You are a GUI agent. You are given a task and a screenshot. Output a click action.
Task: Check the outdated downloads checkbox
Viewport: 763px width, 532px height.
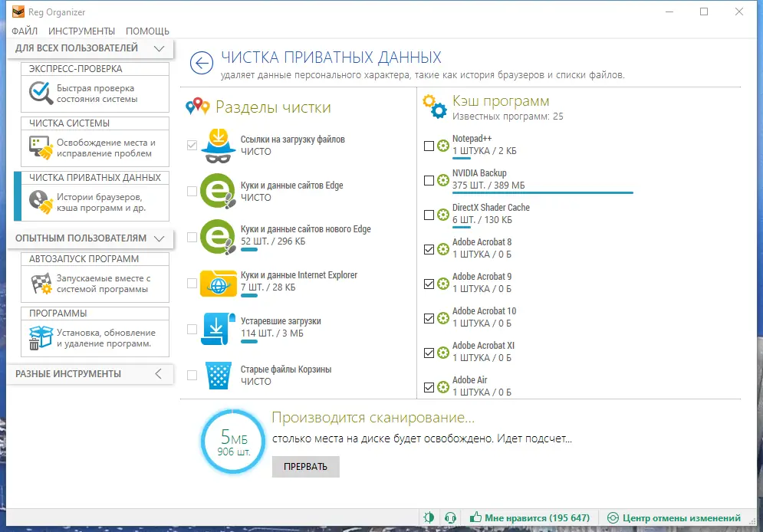pos(192,329)
